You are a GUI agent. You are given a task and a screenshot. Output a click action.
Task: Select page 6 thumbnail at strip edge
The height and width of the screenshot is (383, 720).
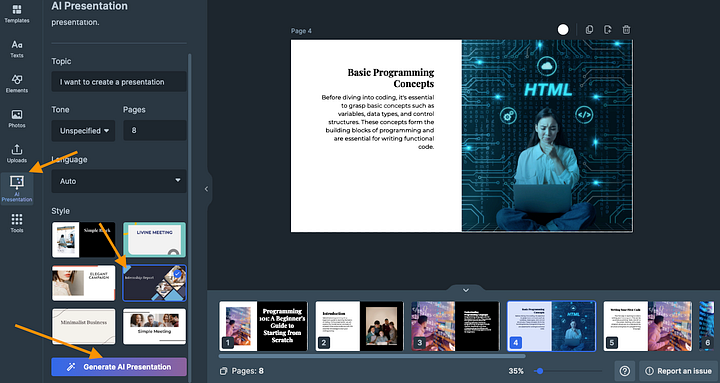[x=707, y=326]
